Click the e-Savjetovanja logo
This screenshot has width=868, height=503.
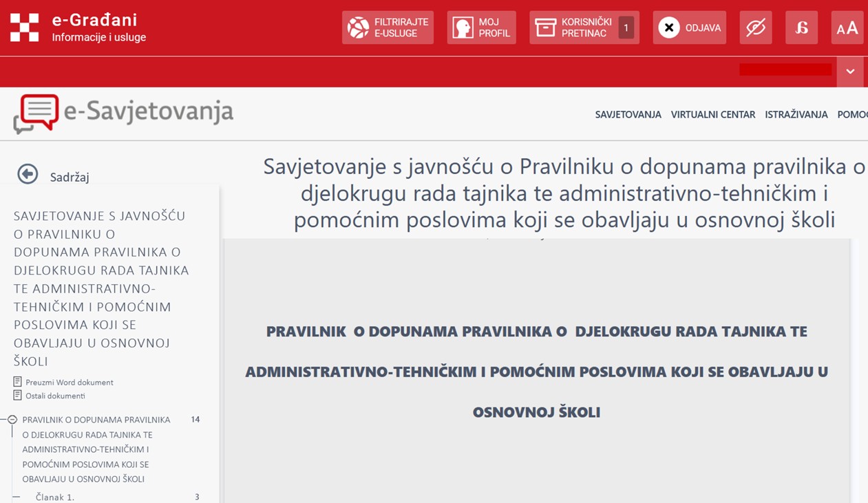pos(124,114)
